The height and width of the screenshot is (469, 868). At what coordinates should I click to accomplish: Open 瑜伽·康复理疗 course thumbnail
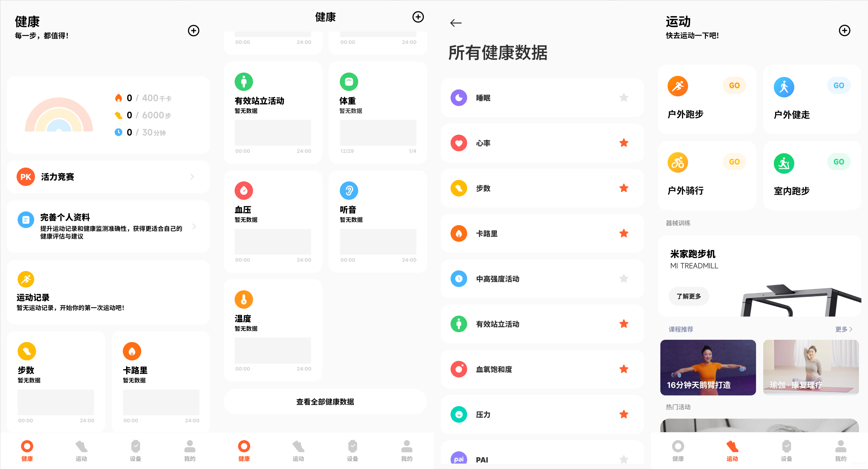(x=811, y=367)
